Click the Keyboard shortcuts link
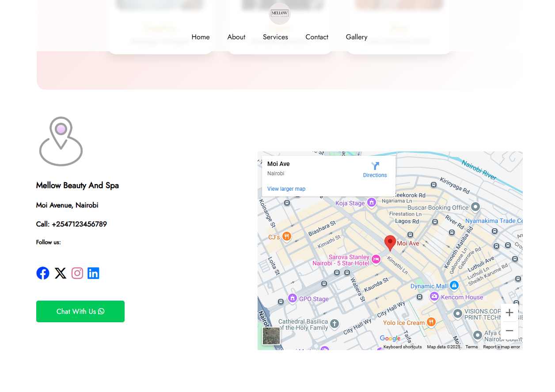The width and height of the screenshot is (555, 392). [403, 347]
